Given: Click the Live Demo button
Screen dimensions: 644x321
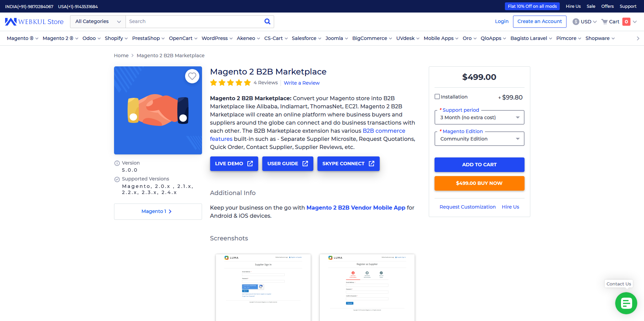Looking at the screenshot, I should click(x=234, y=164).
